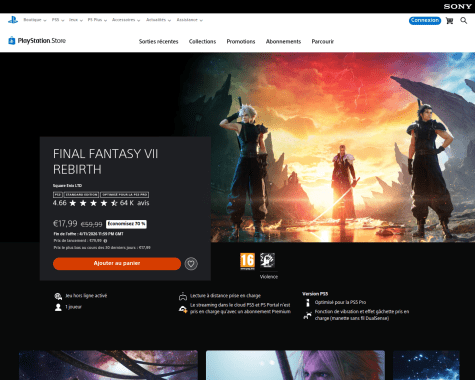Screen dimensions: 475x380
Task: Open the Sorties récentes tab
Action: pos(159,42)
